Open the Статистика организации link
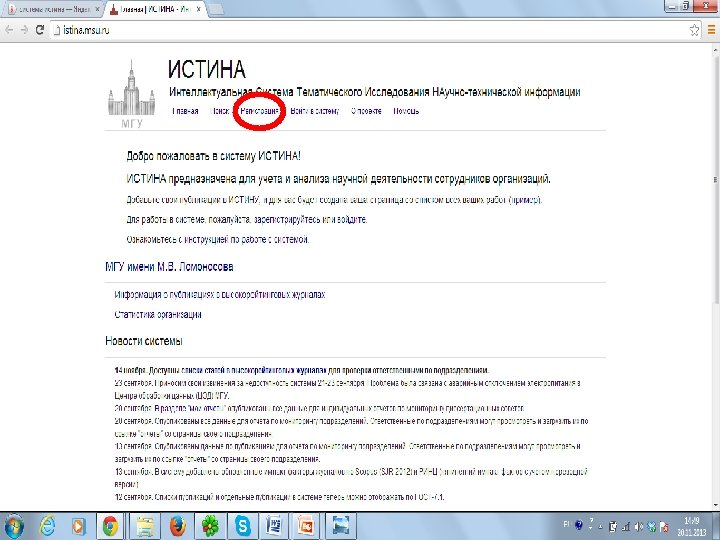This screenshot has width=720, height=540. click(x=158, y=315)
